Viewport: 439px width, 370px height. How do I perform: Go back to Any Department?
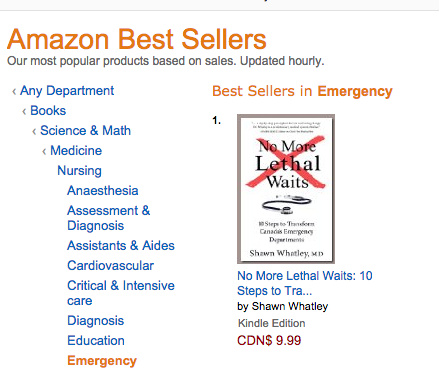(x=67, y=91)
